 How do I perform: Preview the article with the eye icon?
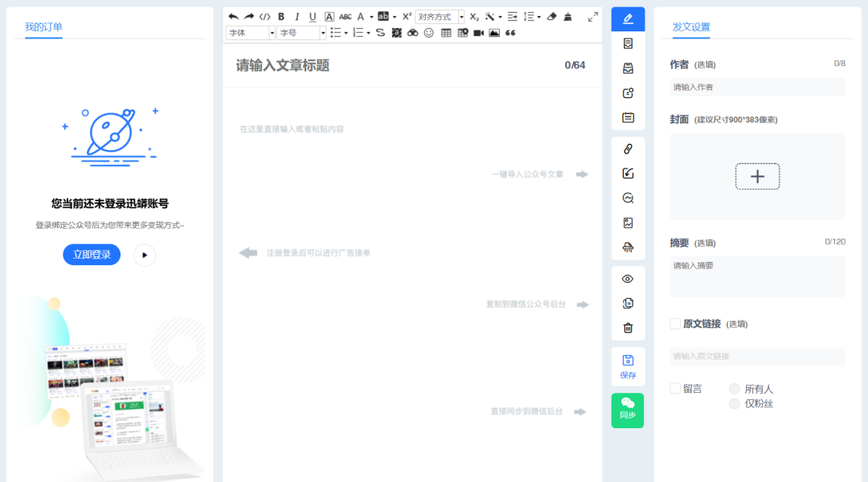628,279
